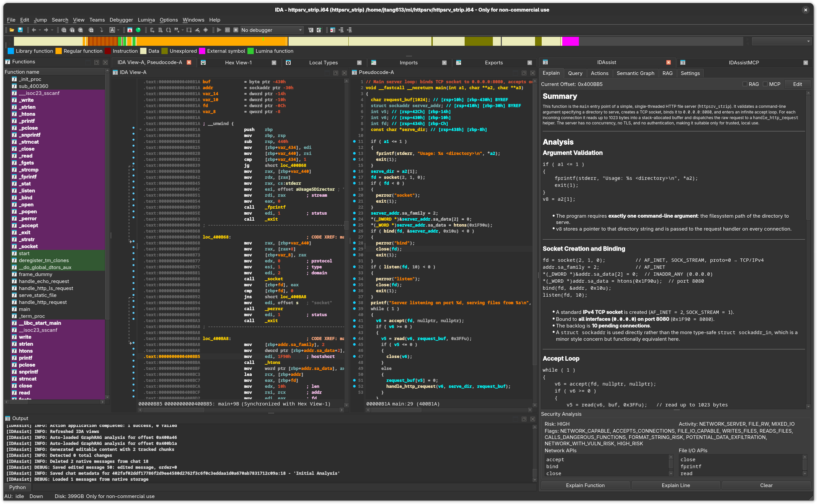This screenshot has width=817, height=504.
Task: Stop the process with the stop icon
Action: (236, 30)
